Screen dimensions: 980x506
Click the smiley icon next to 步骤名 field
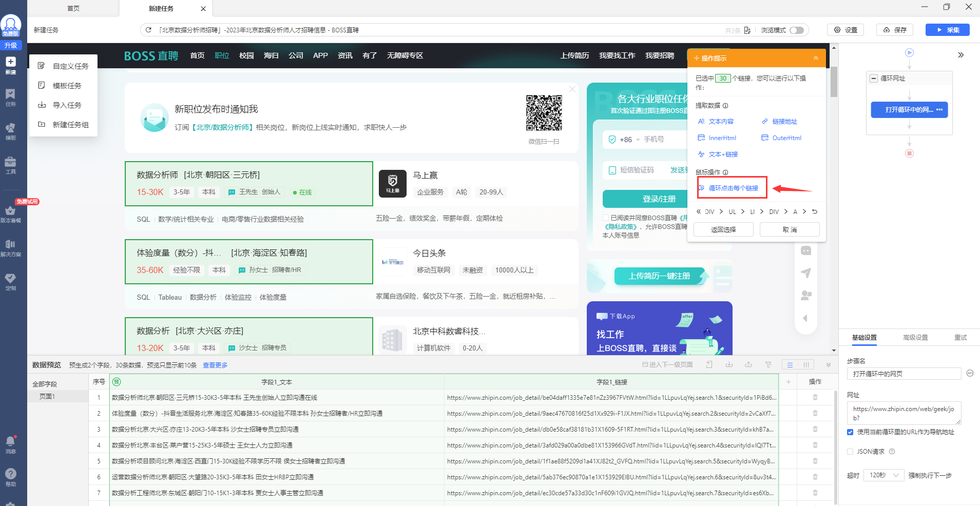(x=970, y=373)
